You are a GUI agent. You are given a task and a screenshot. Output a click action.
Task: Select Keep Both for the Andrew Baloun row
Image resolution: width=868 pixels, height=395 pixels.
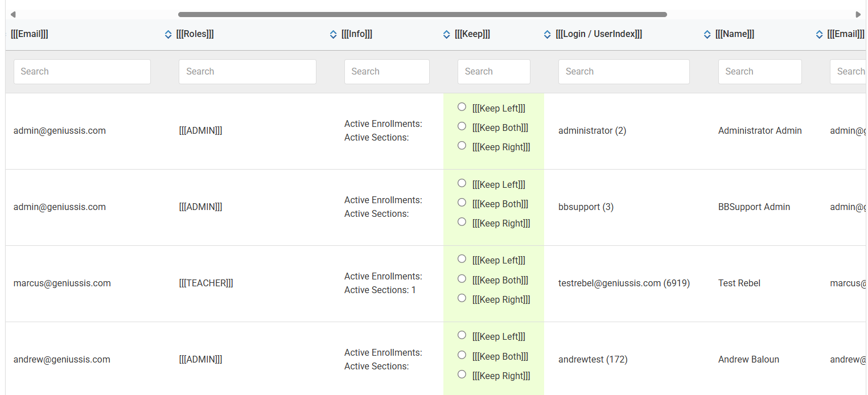pos(462,355)
